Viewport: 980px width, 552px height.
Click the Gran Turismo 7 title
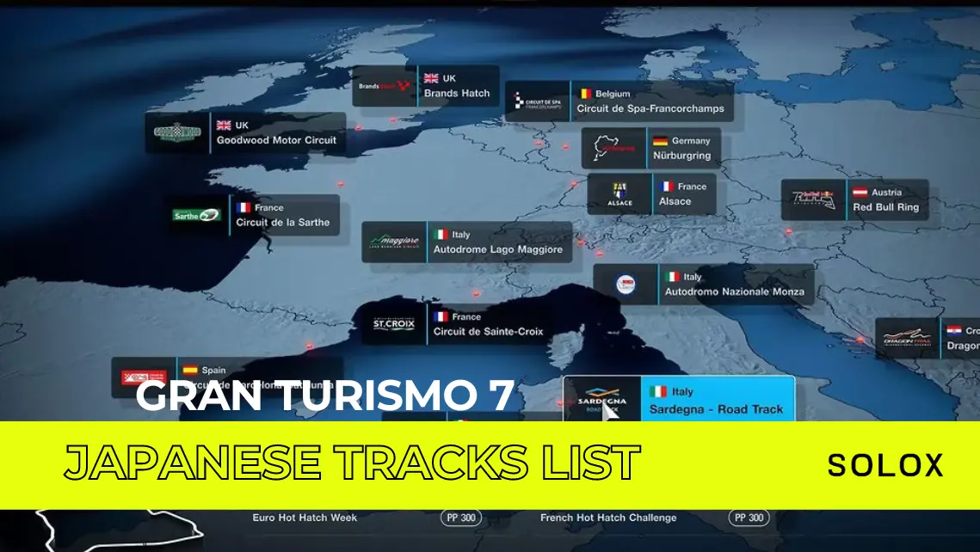click(324, 396)
